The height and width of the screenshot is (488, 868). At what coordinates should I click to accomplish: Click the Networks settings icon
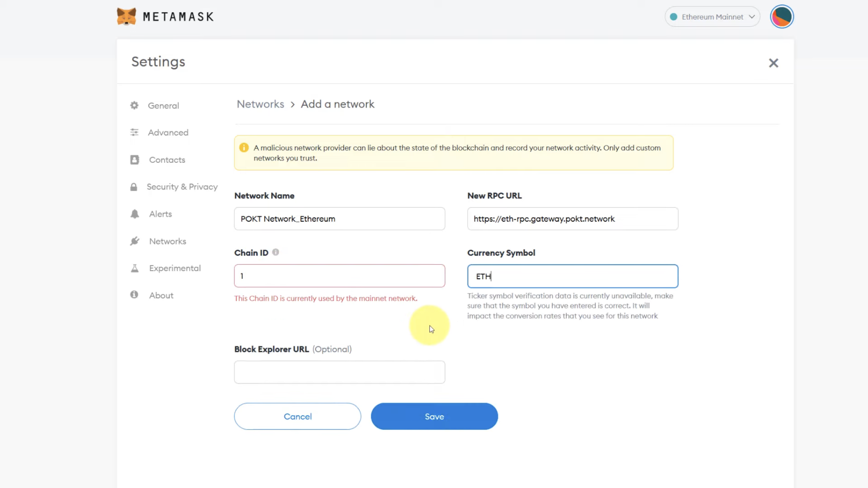tap(134, 241)
